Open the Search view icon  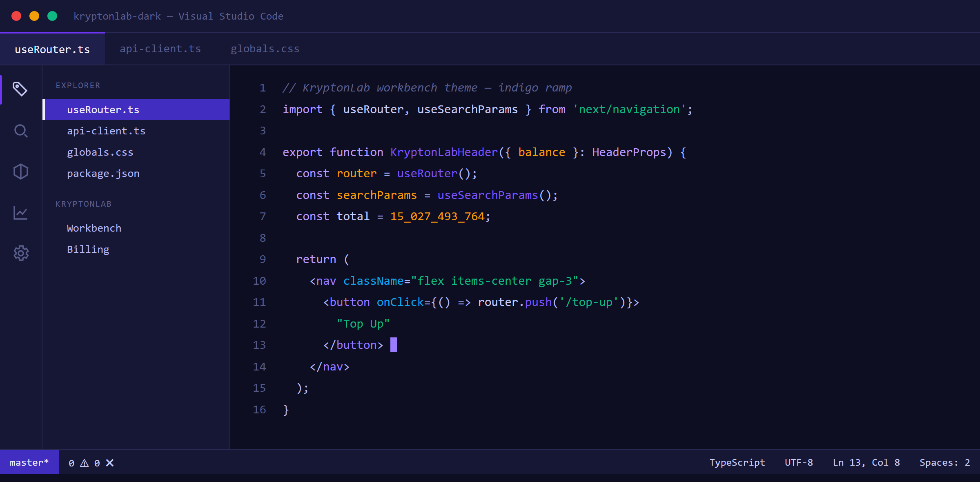[20, 131]
